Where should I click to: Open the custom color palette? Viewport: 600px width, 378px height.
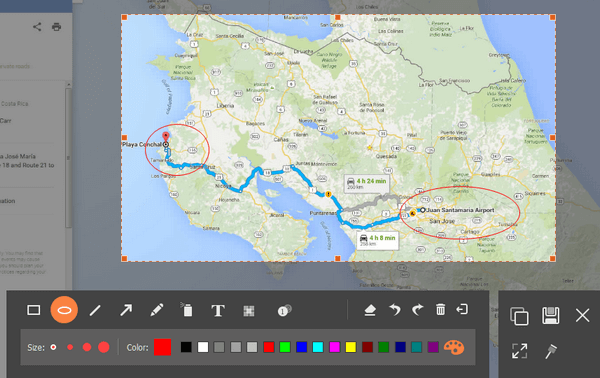click(454, 347)
